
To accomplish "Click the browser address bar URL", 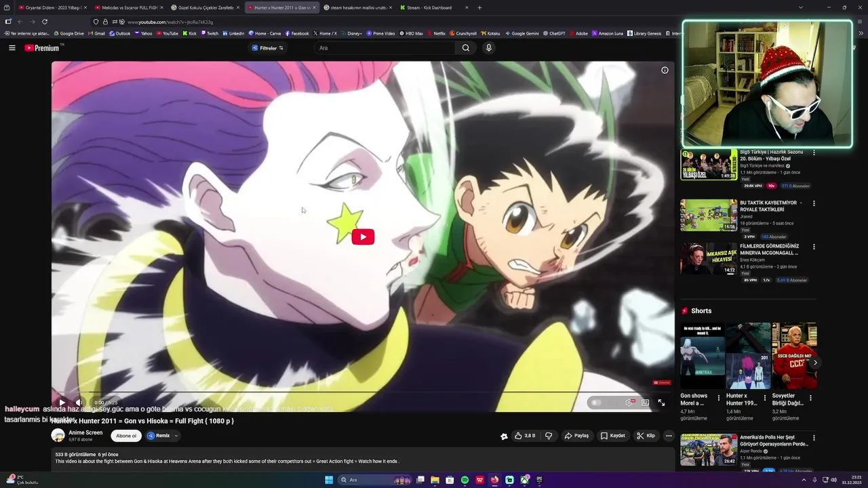I will (x=170, y=22).
